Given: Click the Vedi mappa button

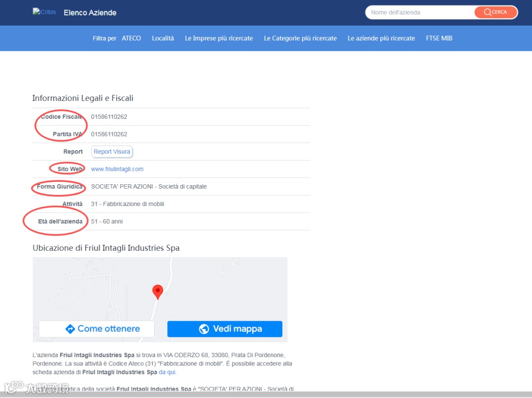Looking at the screenshot, I should pyautogui.click(x=225, y=329).
